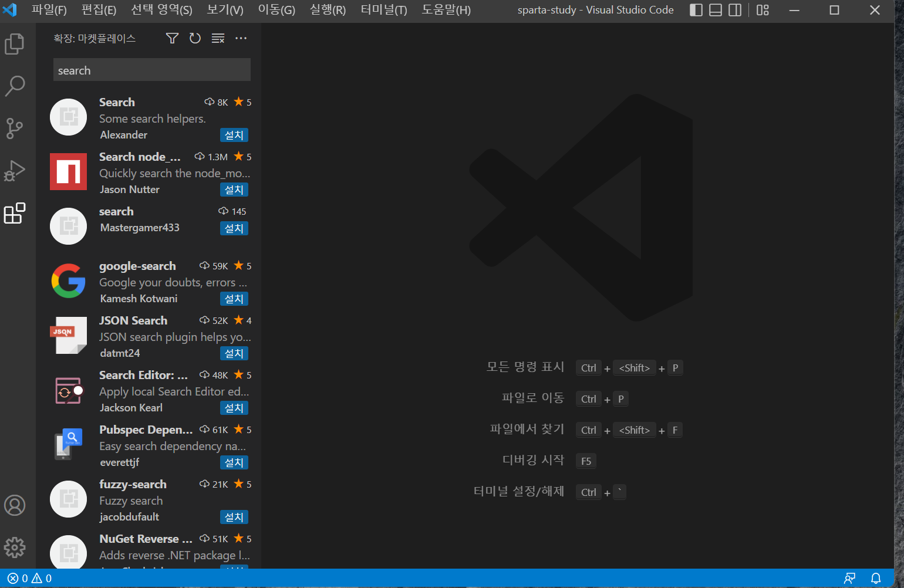This screenshot has width=904, height=588.
Task: Click the JSON Search extension icon
Action: [x=69, y=335]
